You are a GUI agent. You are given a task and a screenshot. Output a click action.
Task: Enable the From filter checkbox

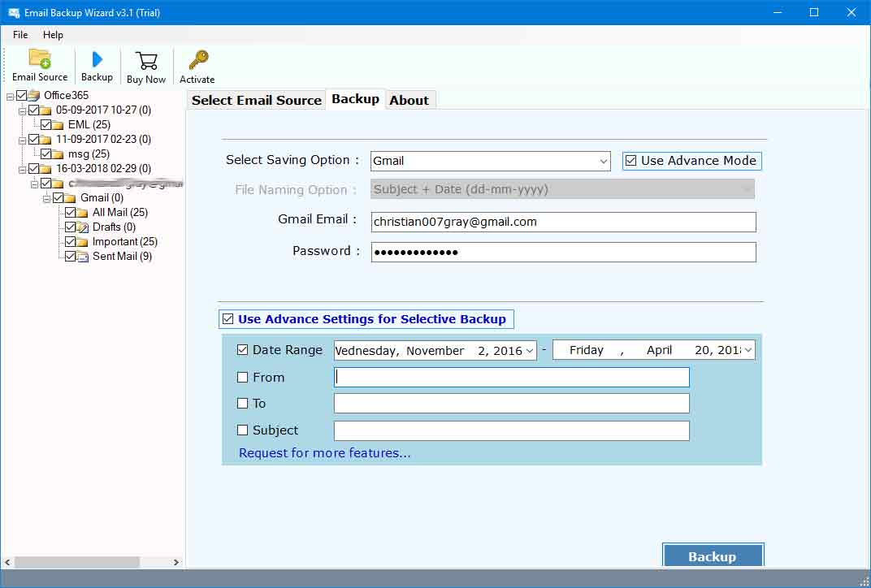pos(242,378)
